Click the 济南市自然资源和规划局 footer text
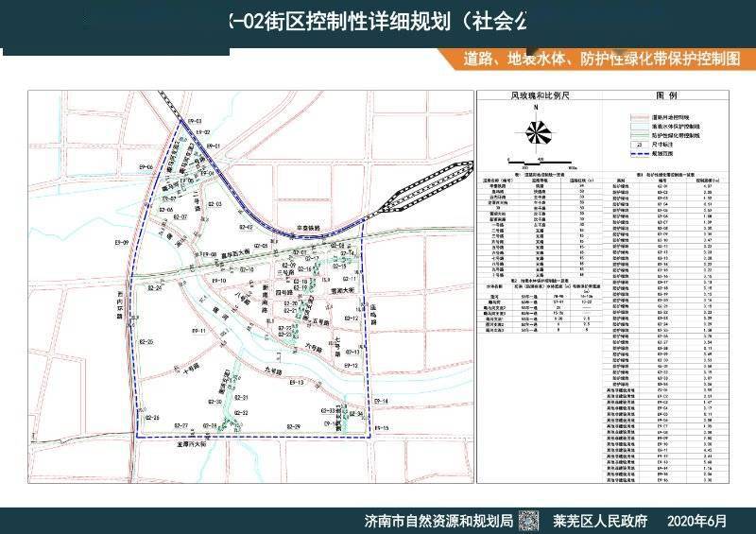The image size is (756, 534). 438,521
